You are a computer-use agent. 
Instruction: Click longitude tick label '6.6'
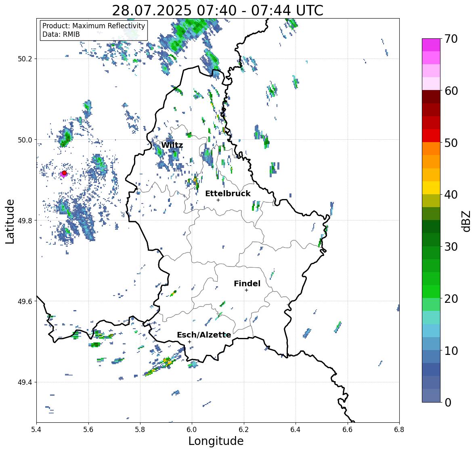click(x=348, y=430)
